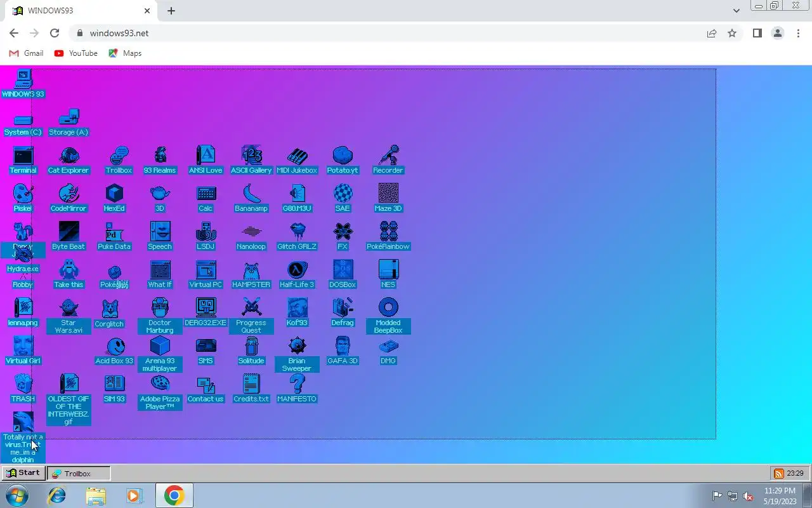Open the YouTube bookmark
This screenshot has width=812, height=508.
76,53
